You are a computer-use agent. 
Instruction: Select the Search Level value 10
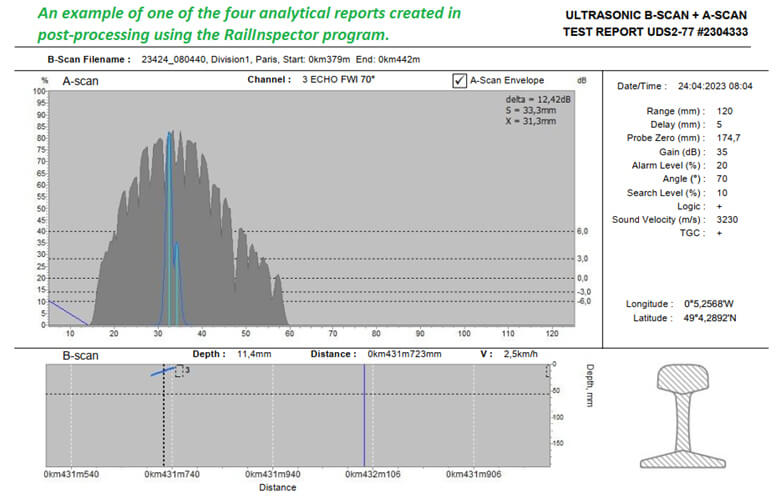722,193
